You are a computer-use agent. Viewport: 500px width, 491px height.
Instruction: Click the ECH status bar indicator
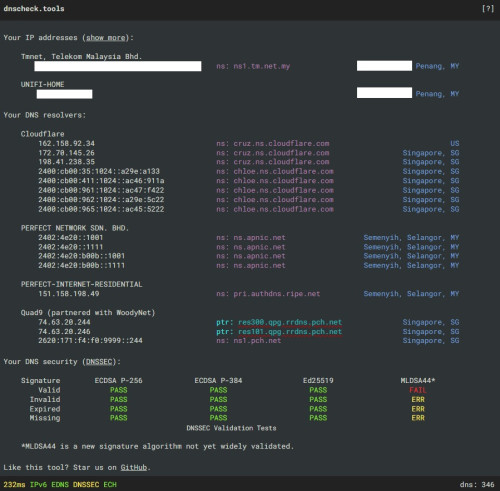point(110,485)
